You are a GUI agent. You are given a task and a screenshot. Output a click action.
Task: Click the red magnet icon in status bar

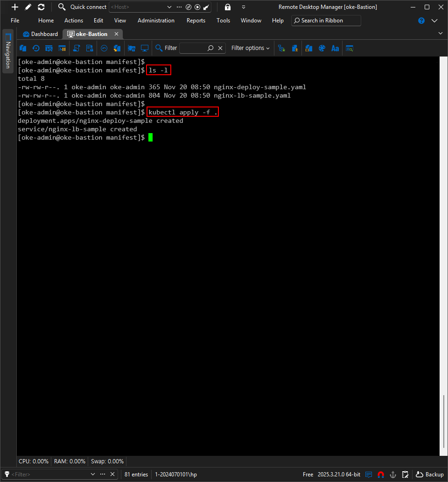(381, 475)
